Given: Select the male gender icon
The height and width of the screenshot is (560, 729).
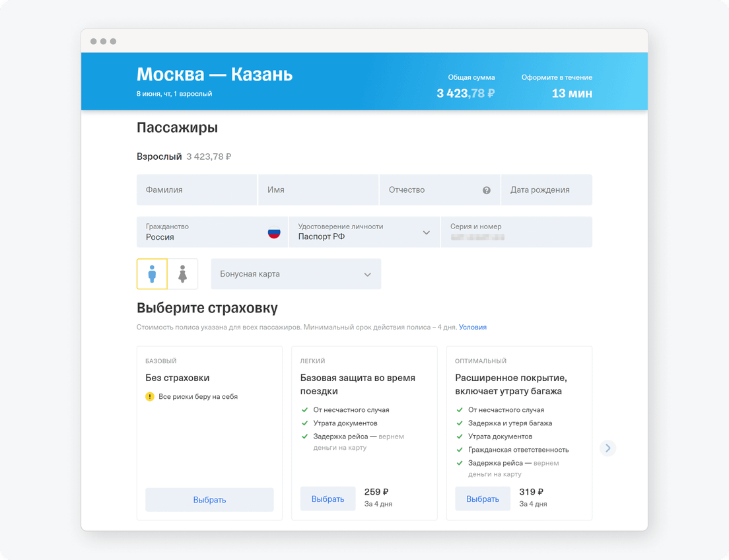Looking at the screenshot, I should (x=152, y=274).
